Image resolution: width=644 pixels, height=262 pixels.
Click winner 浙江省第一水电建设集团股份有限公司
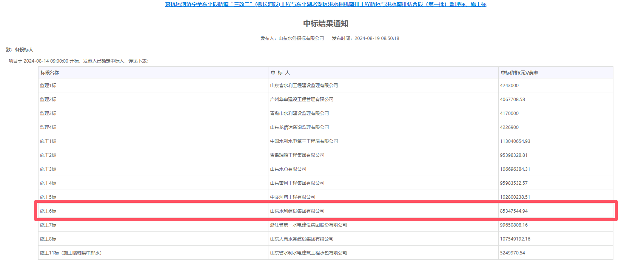[308, 225]
